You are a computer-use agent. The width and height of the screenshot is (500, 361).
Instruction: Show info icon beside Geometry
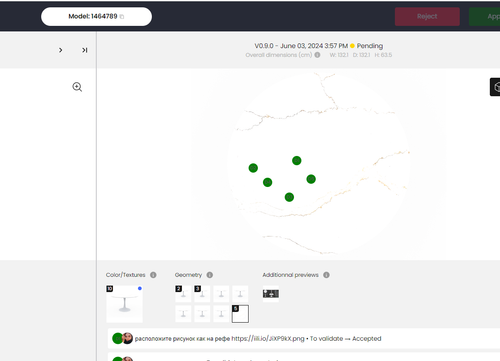tap(210, 275)
